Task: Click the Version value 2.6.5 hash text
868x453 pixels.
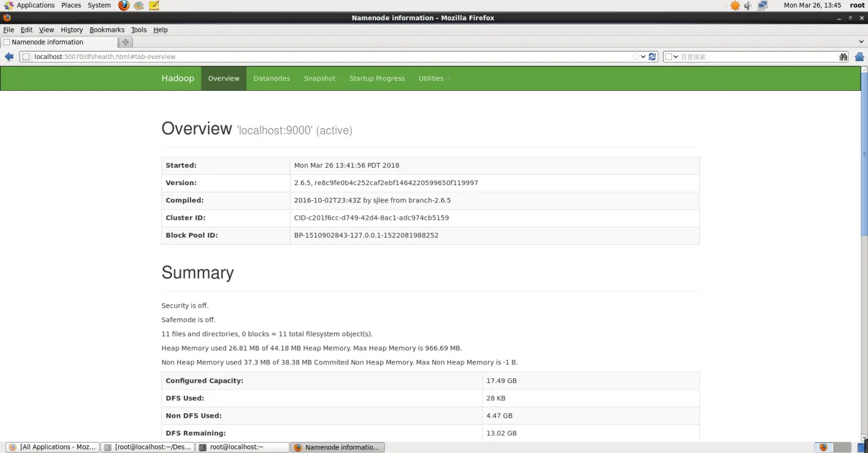Action: 386,183
